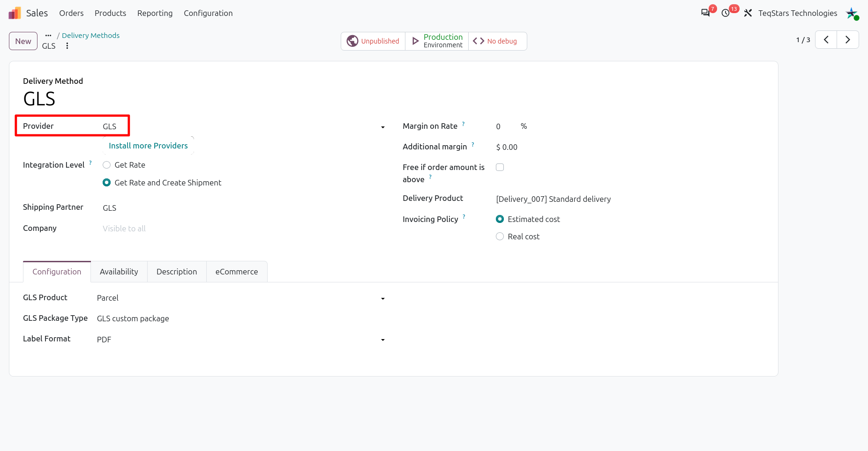Click the Integration Level help question mark
This screenshot has height=451, width=868.
point(90,163)
